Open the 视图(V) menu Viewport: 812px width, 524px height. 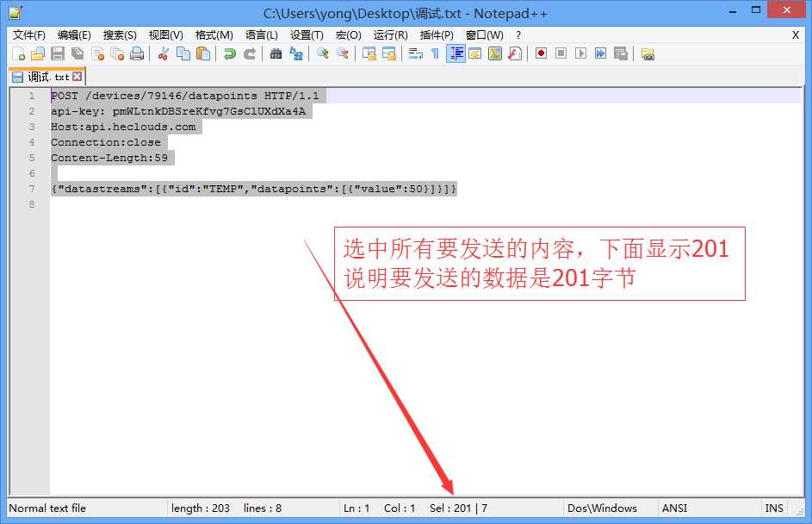pos(165,34)
